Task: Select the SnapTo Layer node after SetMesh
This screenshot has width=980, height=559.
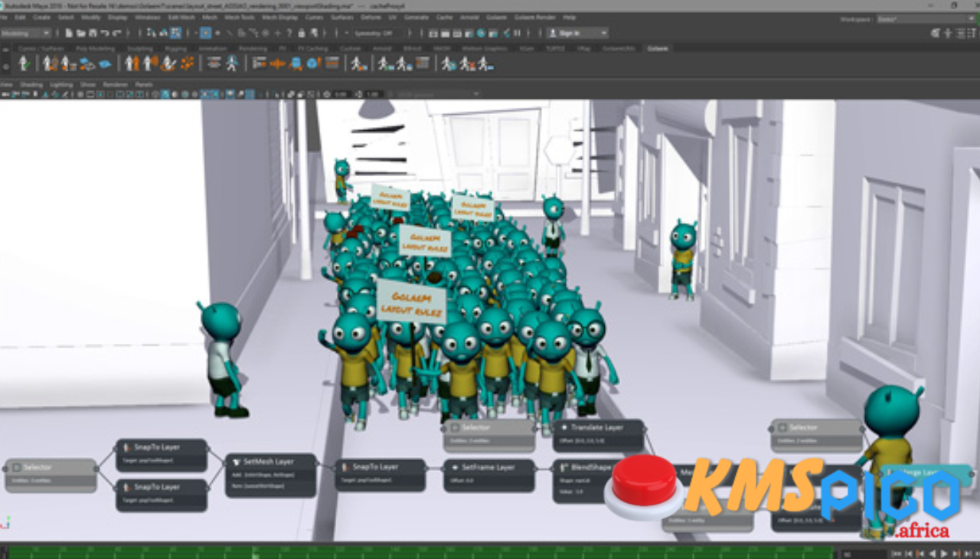Action: point(381,475)
